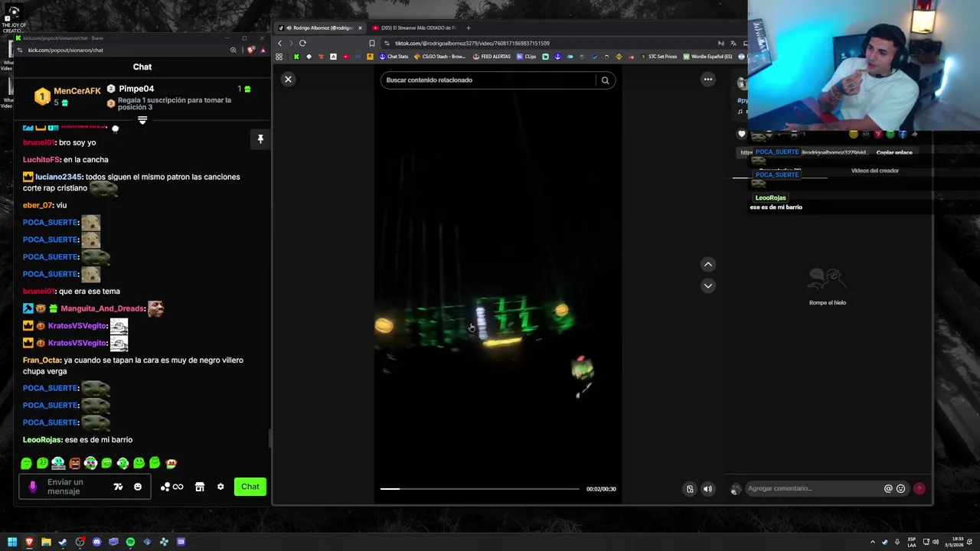The width and height of the screenshot is (980, 551).
Task: Open the 'Videos del creador' tab
Action: tap(874, 171)
